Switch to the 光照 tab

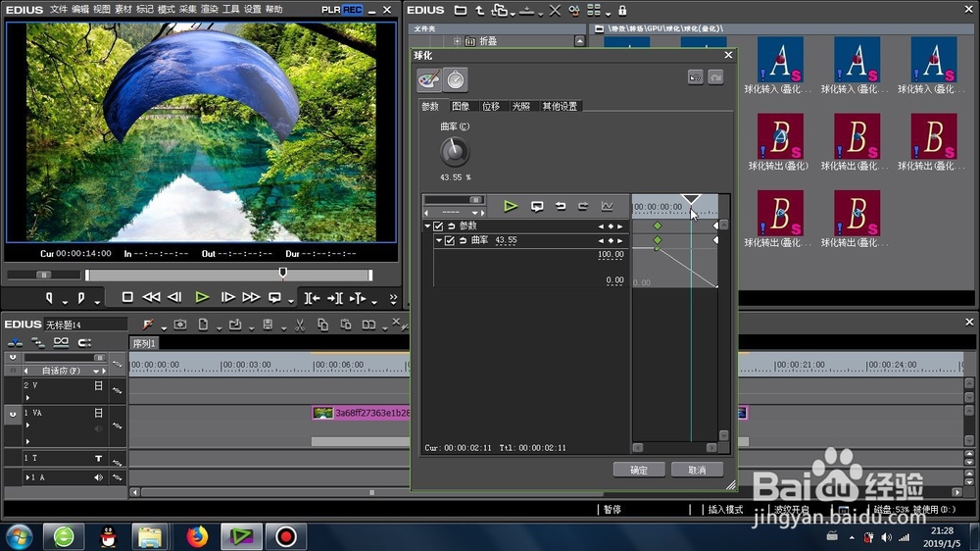521,106
